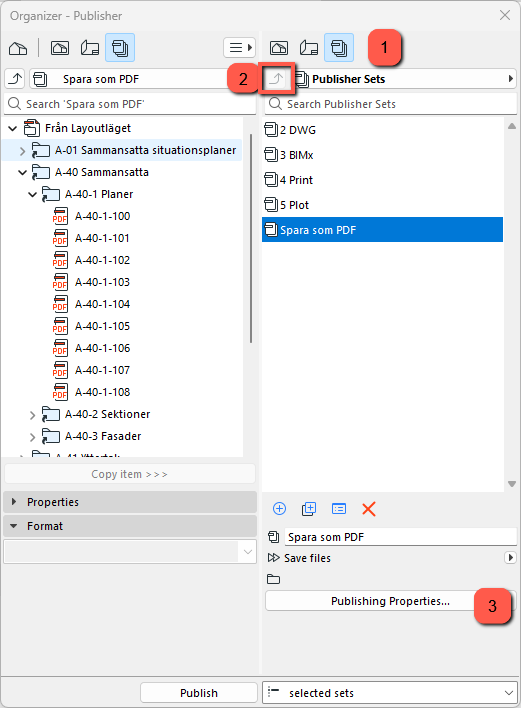Open Project Map in left panel
Screen dimensions: 521x708
tap(18, 48)
